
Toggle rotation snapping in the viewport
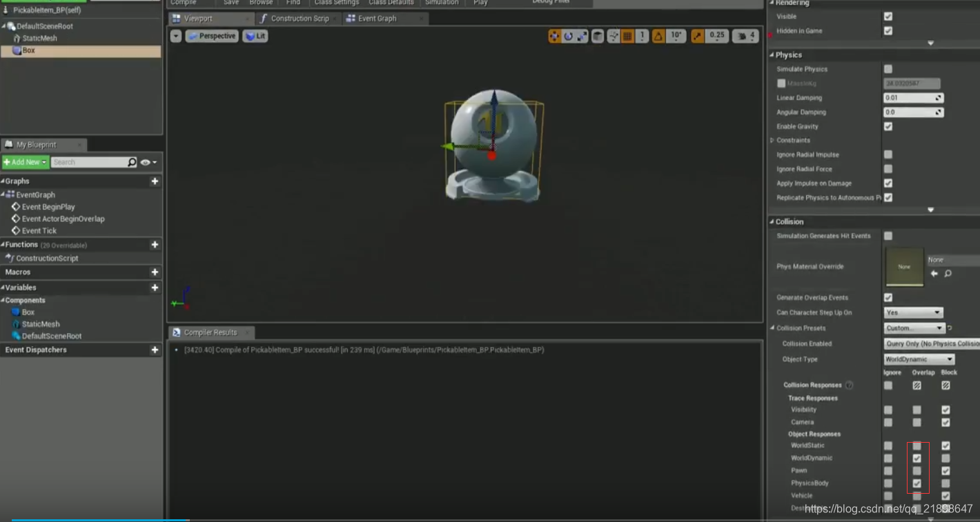[x=659, y=35]
